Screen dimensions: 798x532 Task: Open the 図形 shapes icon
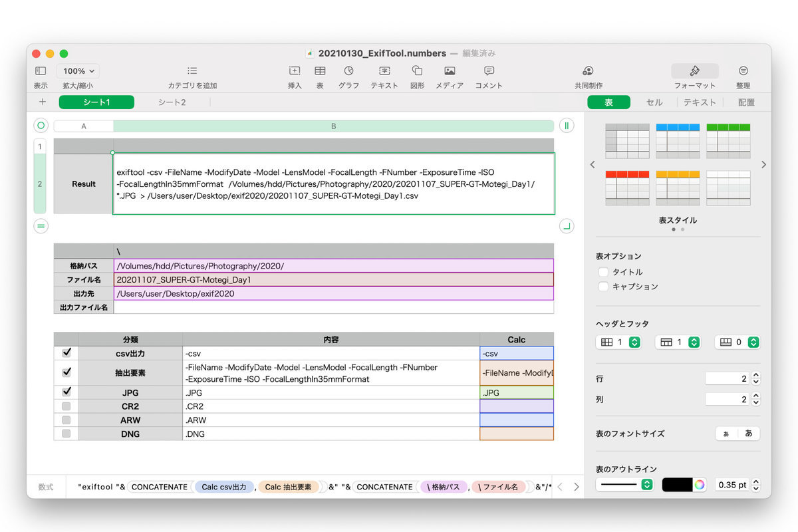pyautogui.click(x=418, y=70)
